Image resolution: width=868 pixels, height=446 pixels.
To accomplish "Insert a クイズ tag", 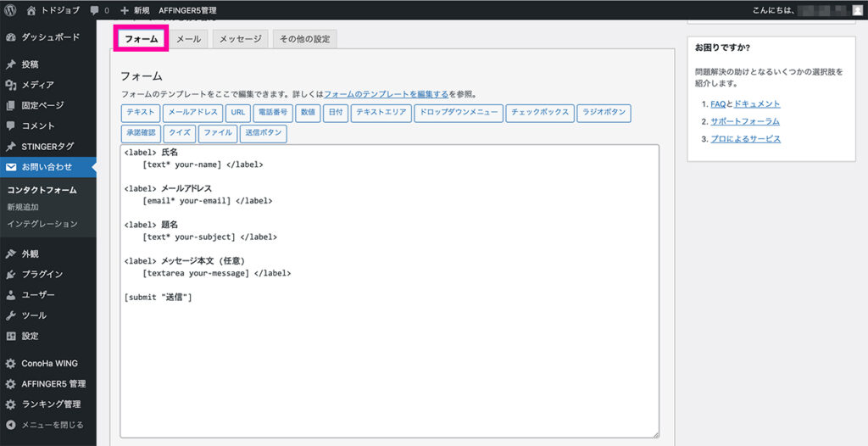I will click(180, 133).
